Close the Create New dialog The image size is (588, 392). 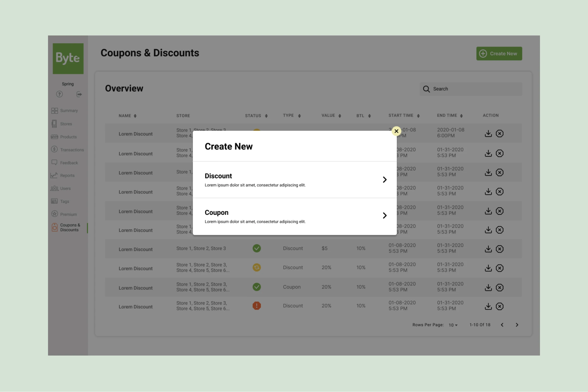(396, 131)
